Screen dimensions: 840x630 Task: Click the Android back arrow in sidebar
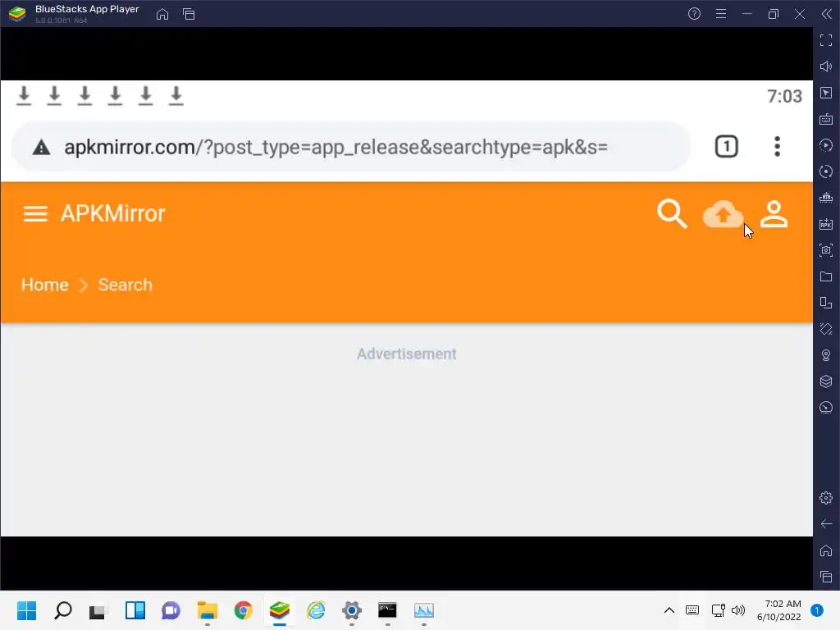pos(826,524)
